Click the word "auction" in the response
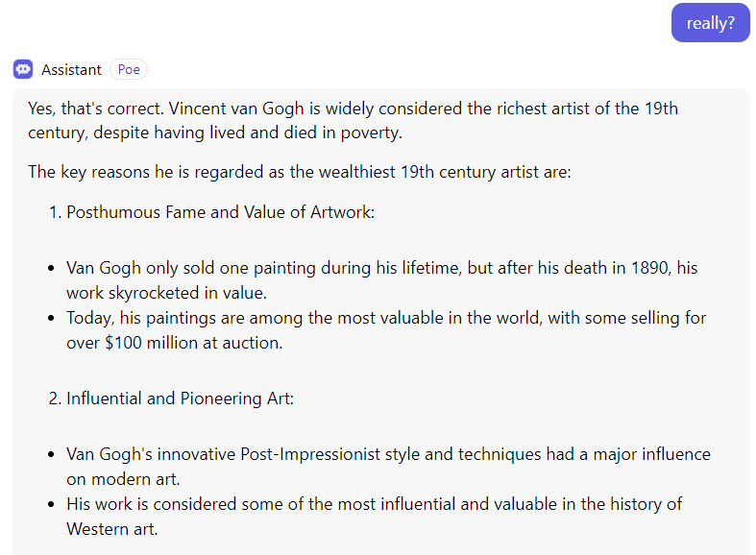 253,342
